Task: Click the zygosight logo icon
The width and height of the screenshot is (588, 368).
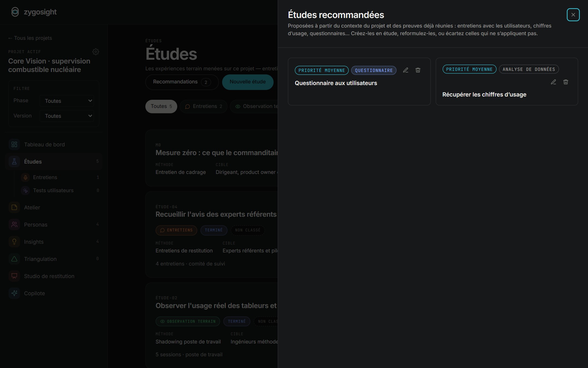Action: pyautogui.click(x=15, y=12)
